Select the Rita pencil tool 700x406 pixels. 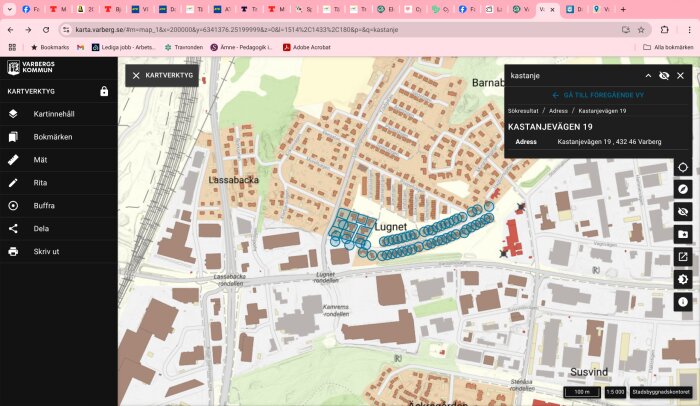click(58, 183)
